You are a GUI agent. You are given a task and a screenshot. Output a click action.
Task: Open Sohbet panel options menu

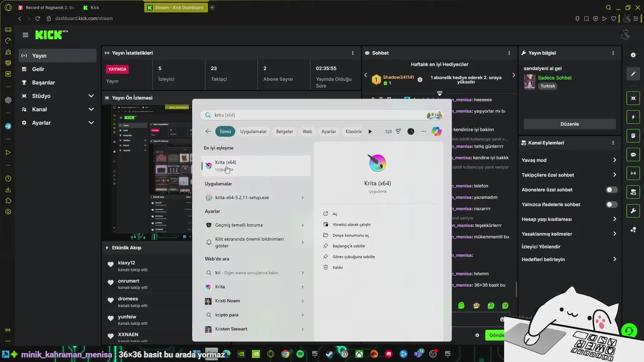[x=509, y=53]
